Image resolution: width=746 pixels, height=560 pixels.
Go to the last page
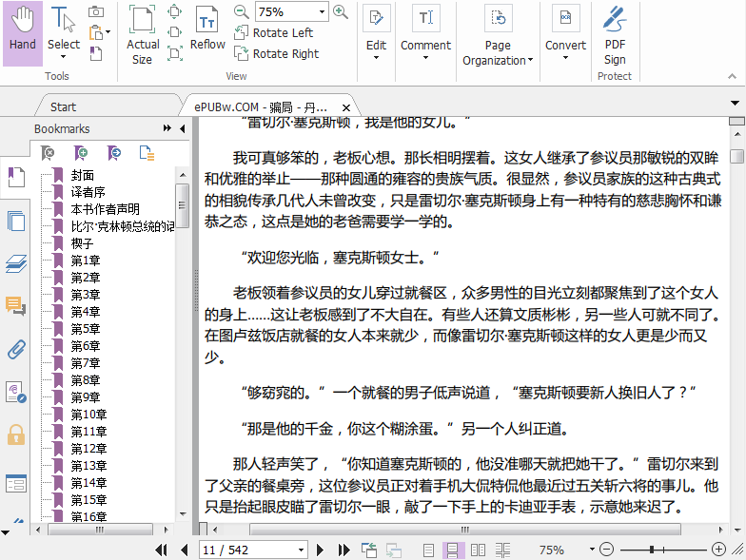344,550
